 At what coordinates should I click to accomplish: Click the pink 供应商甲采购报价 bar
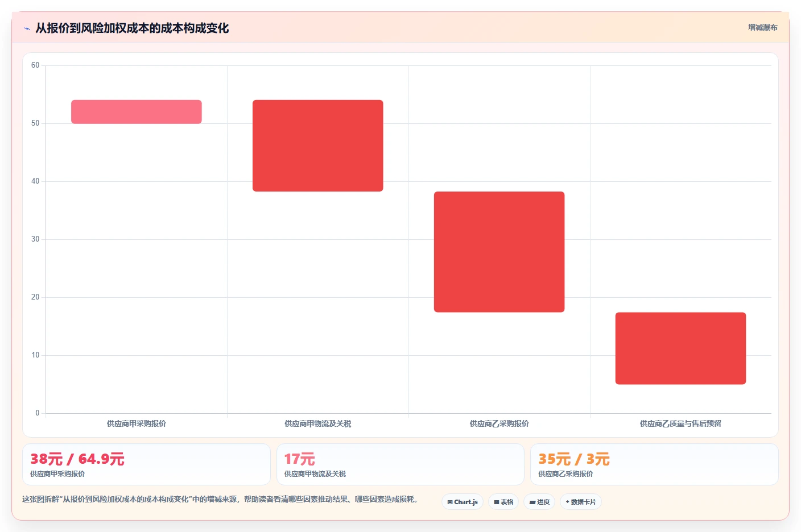(x=137, y=112)
